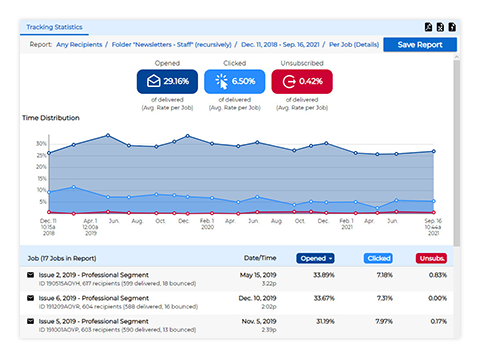The height and width of the screenshot is (360, 480).
Task: Export the report as CSV file
Action: [x=452, y=27]
